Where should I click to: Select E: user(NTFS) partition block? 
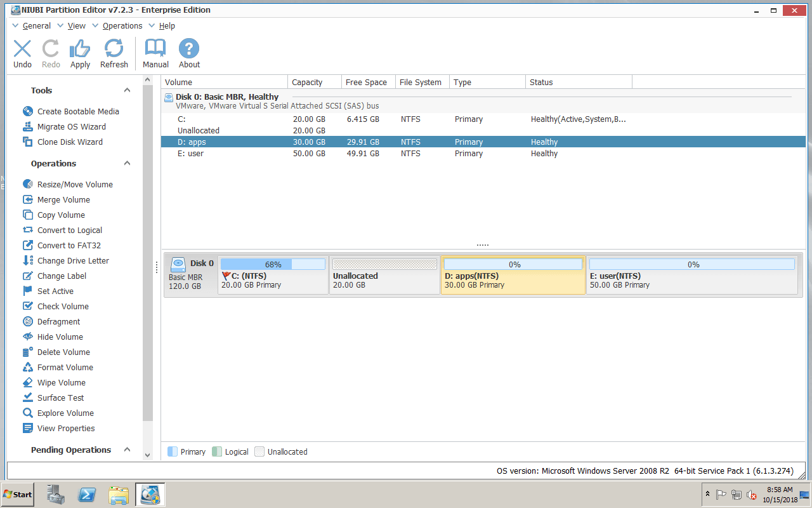(692, 275)
